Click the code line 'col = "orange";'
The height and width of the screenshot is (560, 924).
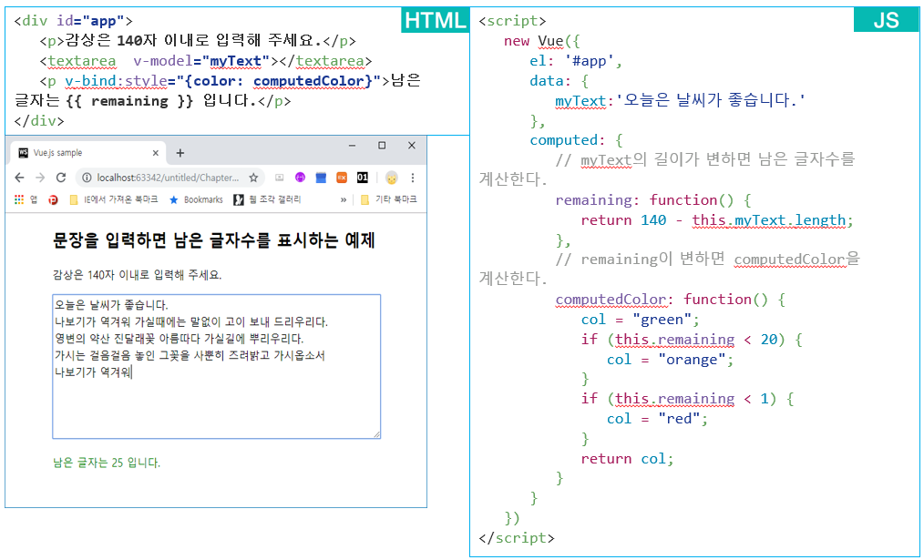click(671, 359)
